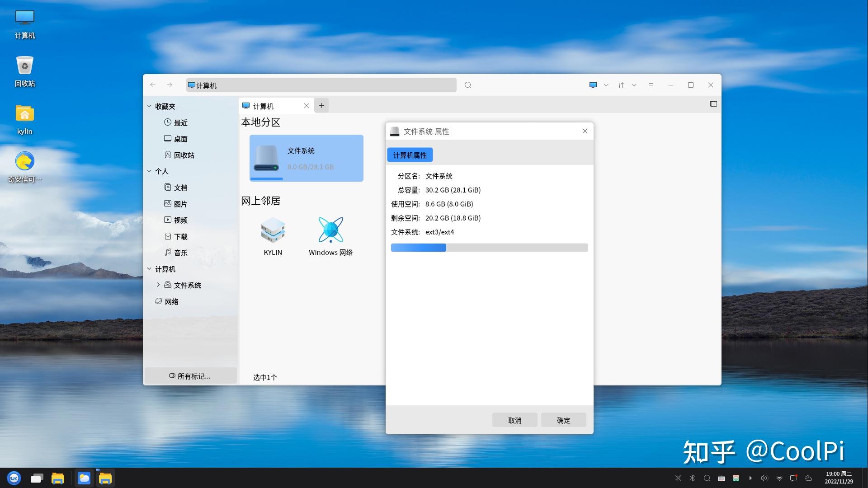
Task: Click the disk usage progress bar
Action: coord(489,248)
